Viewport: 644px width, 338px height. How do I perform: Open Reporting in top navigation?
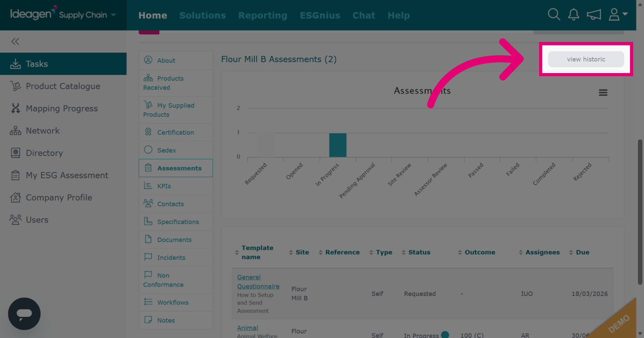pos(263,15)
